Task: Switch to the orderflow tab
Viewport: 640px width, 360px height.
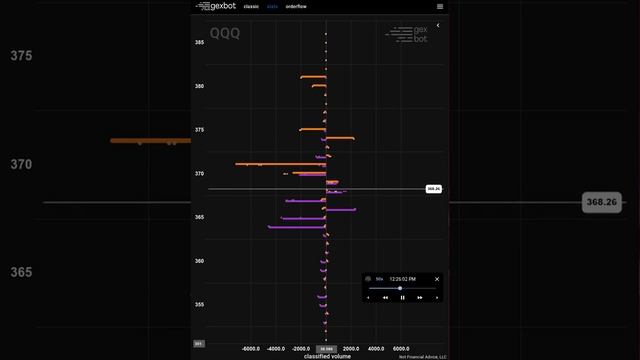Action: coord(296,7)
